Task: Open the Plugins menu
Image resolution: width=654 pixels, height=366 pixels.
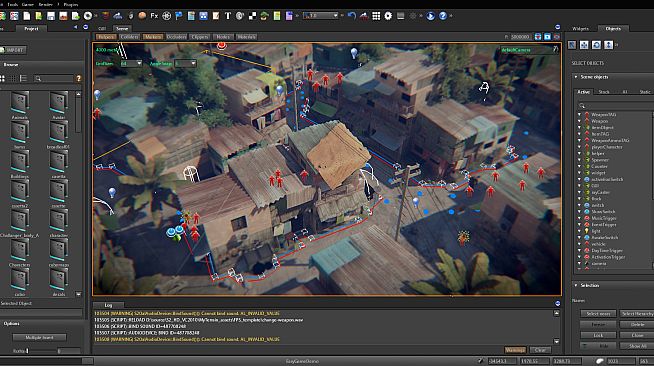Action: 70,4
